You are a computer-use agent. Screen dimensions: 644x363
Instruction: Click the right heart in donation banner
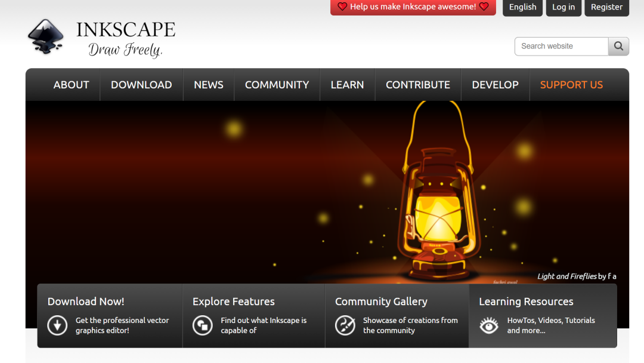coord(484,7)
